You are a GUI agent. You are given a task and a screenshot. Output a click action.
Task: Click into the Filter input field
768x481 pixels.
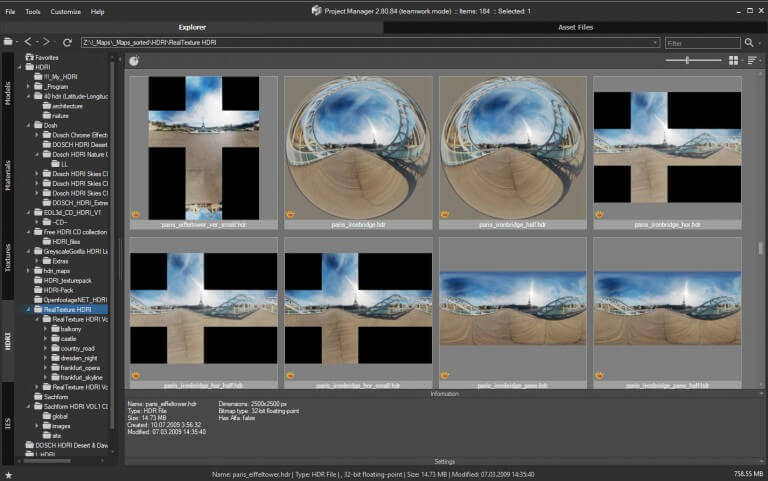pyautogui.click(x=702, y=43)
